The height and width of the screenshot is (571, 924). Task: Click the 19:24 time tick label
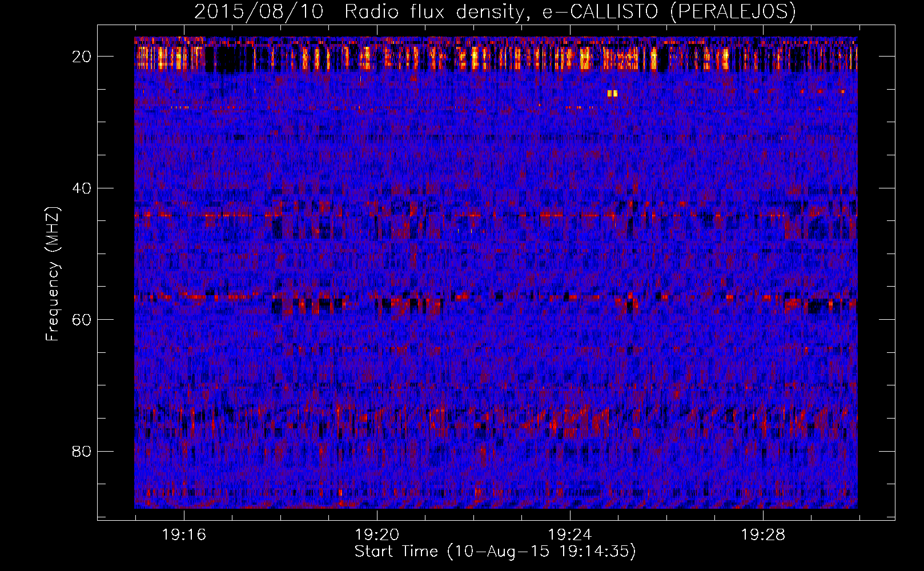pyautogui.click(x=570, y=535)
